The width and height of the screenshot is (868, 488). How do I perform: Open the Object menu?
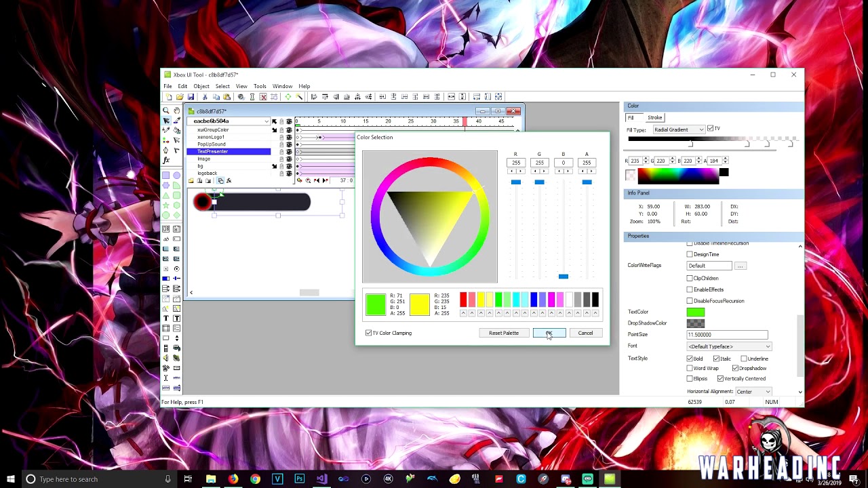[x=201, y=86]
